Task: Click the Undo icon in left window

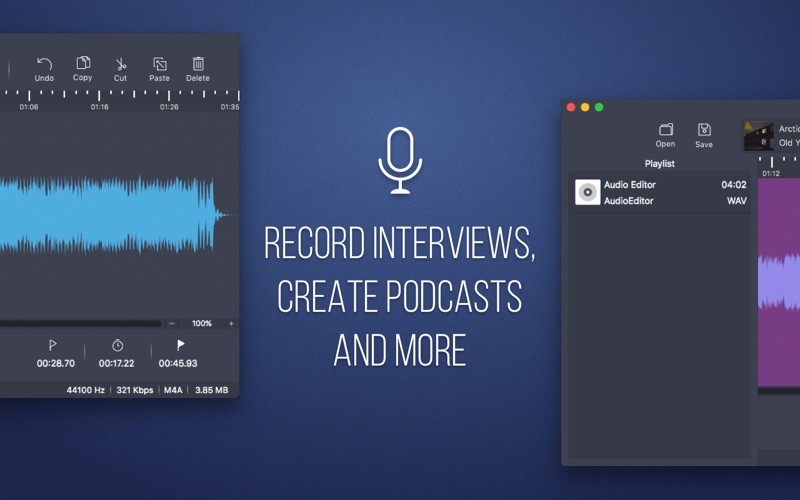Action: coord(44,64)
